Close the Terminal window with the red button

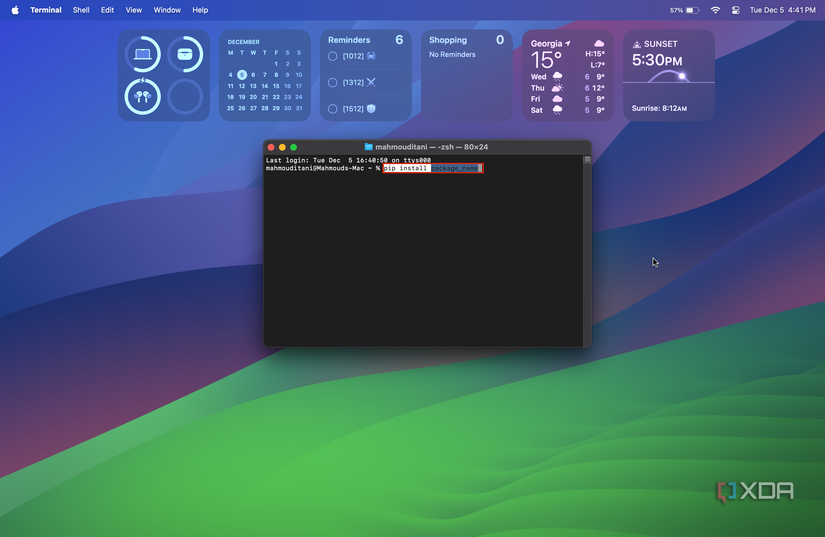(x=271, y=147)
